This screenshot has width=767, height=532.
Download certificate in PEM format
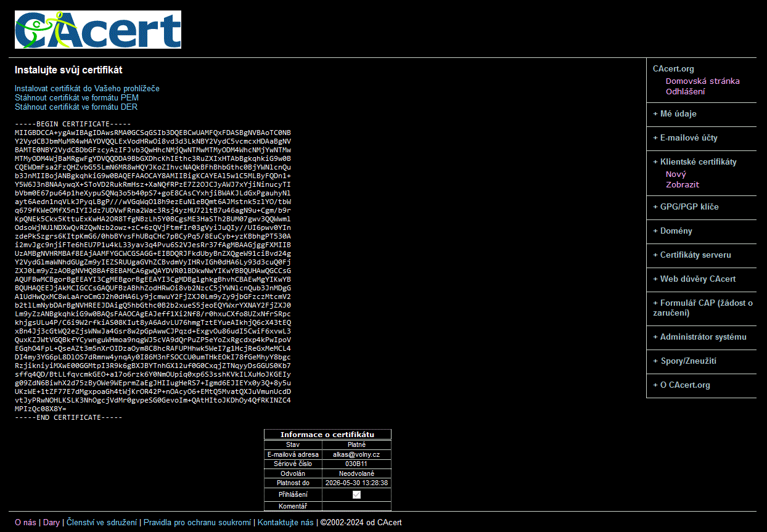76,98
